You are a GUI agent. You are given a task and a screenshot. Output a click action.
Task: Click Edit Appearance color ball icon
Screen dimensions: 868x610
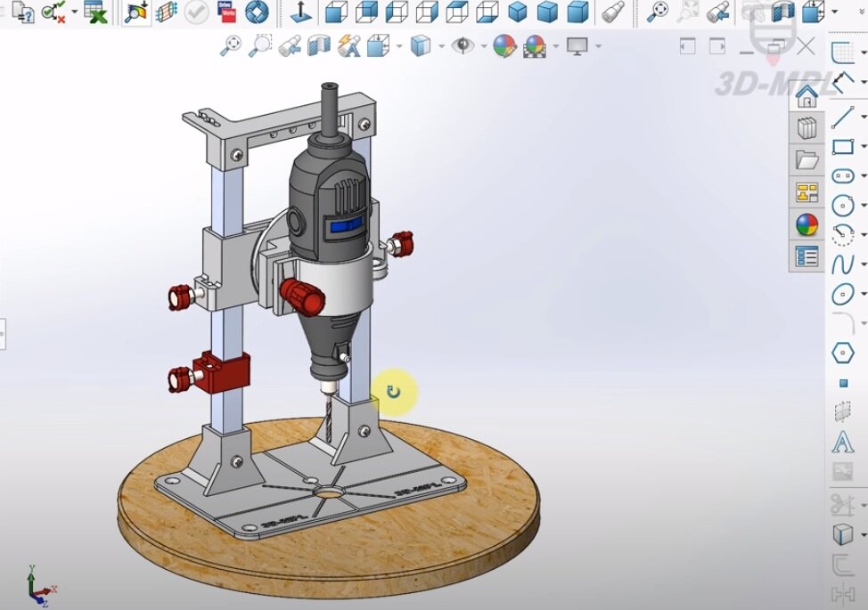tap(505, 46)
